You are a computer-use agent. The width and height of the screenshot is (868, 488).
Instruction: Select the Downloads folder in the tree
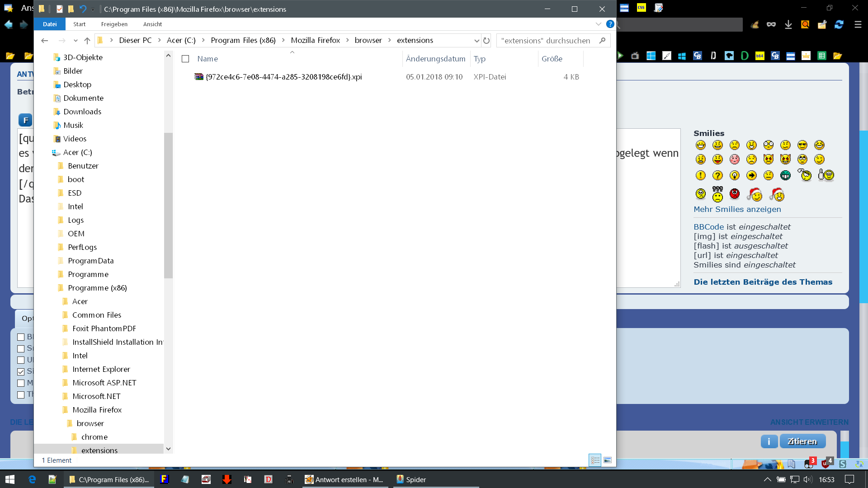82,112
